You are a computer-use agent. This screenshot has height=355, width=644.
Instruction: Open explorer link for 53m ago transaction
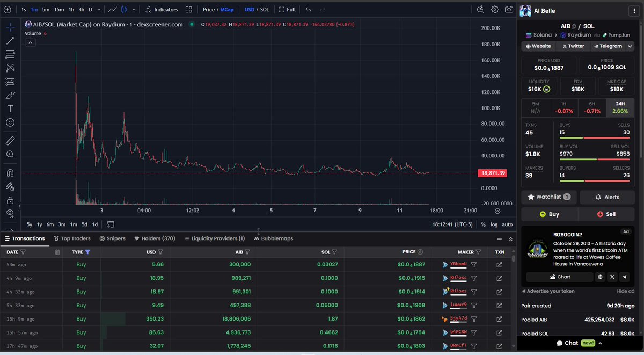tap(499, 264)
